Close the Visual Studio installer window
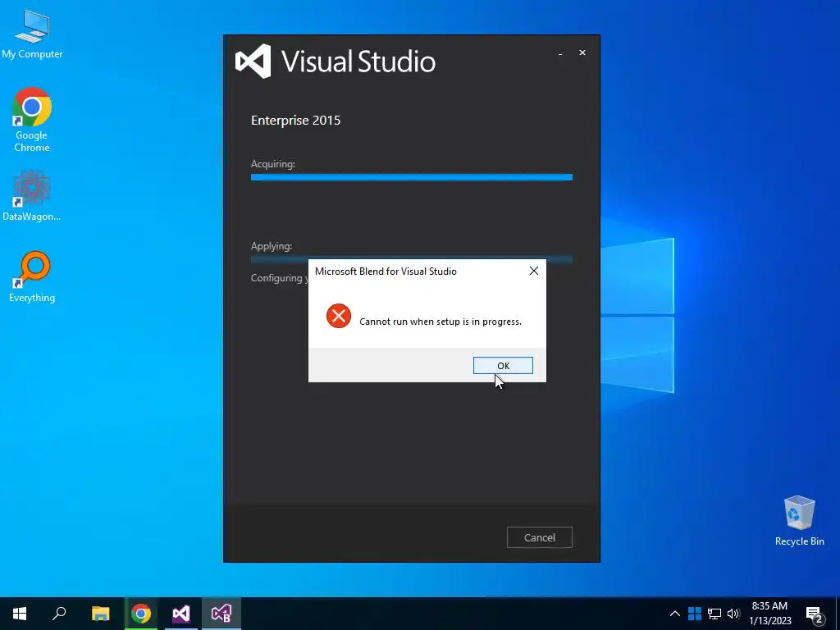Image resolution: width=840 pixels, height=630 pixels. (582, 52)
